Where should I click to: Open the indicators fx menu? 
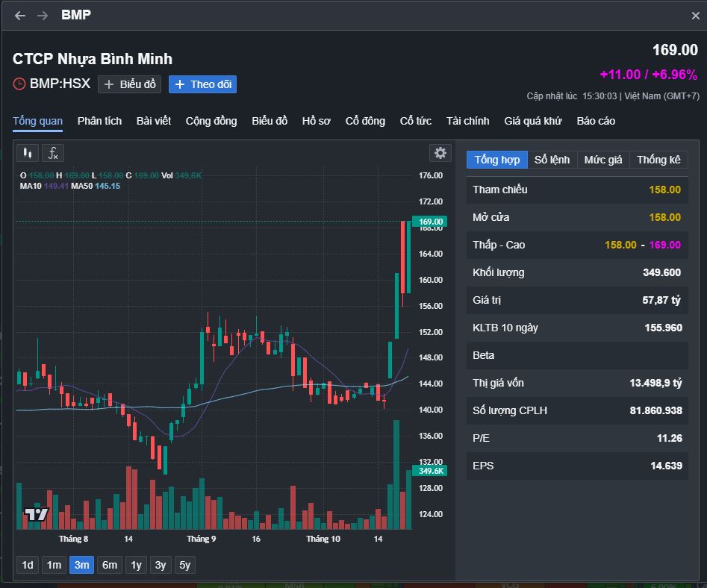tap(53, 153)
